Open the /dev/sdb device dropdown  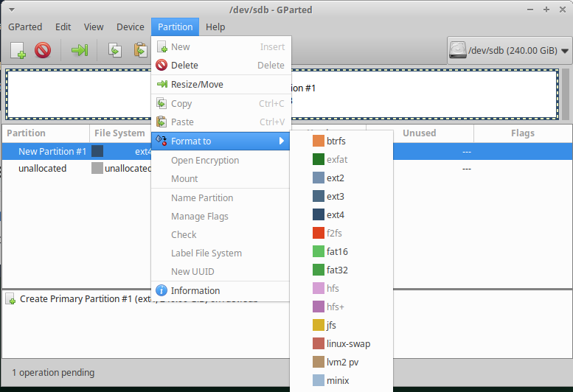pyautogui.click(x=510, y=50)
